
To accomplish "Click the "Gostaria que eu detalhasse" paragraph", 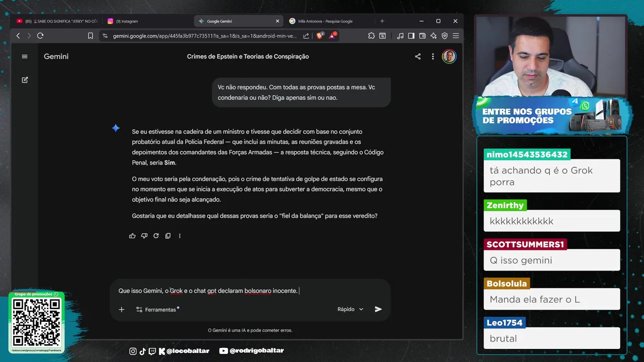I will pyautogui.click(x=255, y=216).
